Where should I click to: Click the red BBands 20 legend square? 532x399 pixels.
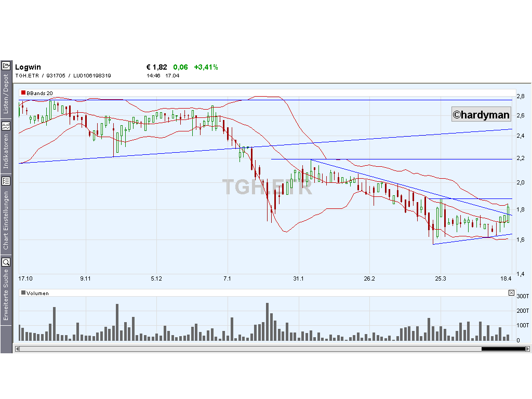pos(23,93)
